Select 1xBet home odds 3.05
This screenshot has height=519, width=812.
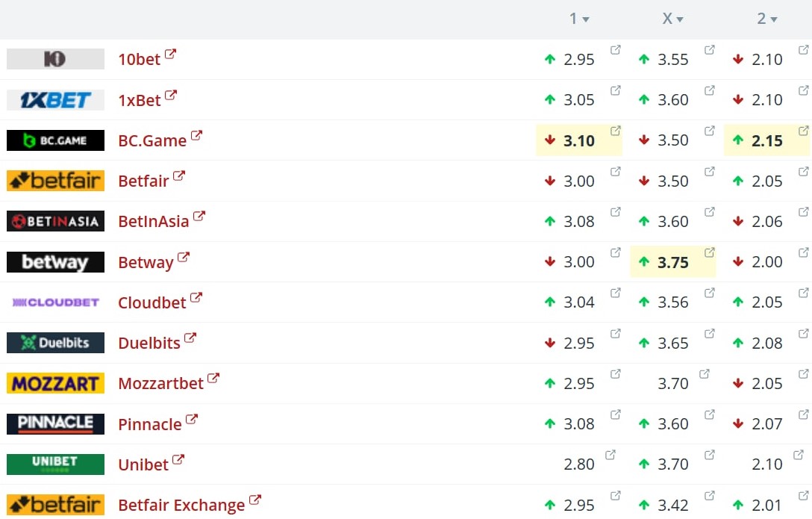[x=579, y=99]
